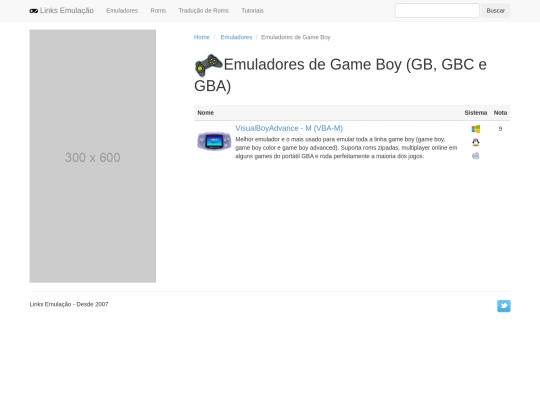
Task: Open the Tutoriais menu item
Action: (252, 11)
